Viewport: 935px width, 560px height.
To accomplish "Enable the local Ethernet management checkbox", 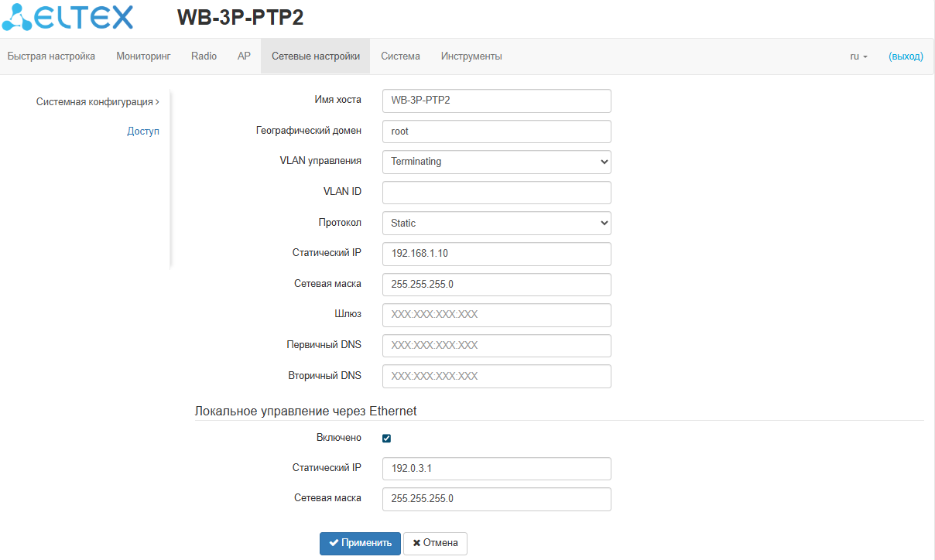I will [387, 439].
